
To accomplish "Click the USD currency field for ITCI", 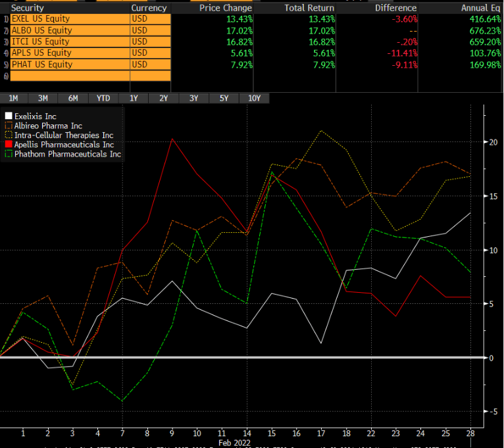I will (151, 42).
